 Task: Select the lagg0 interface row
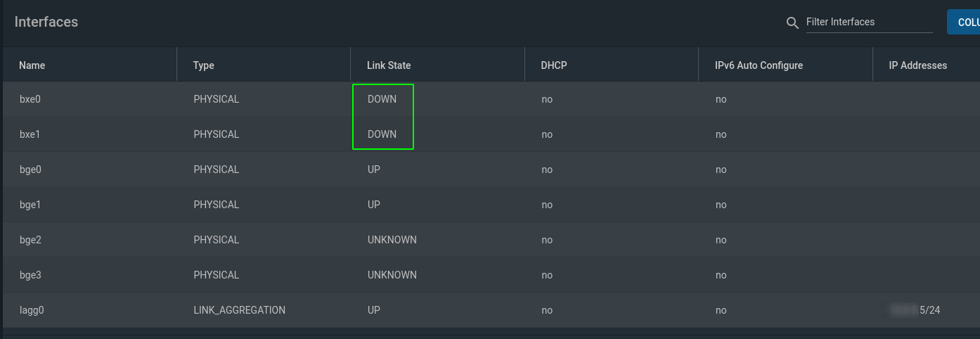click(491, 310)
